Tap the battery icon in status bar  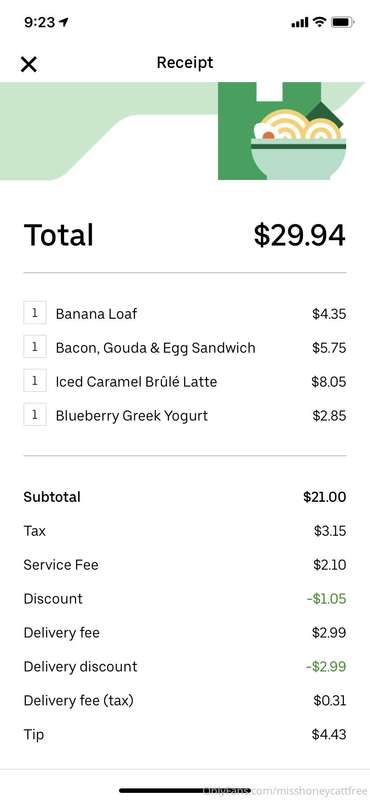(342, 22)
